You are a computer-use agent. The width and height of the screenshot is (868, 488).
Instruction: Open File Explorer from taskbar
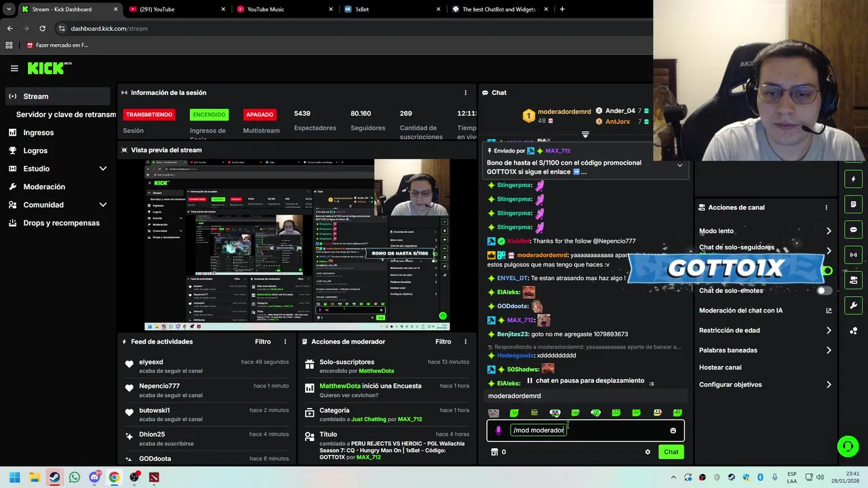35,477
